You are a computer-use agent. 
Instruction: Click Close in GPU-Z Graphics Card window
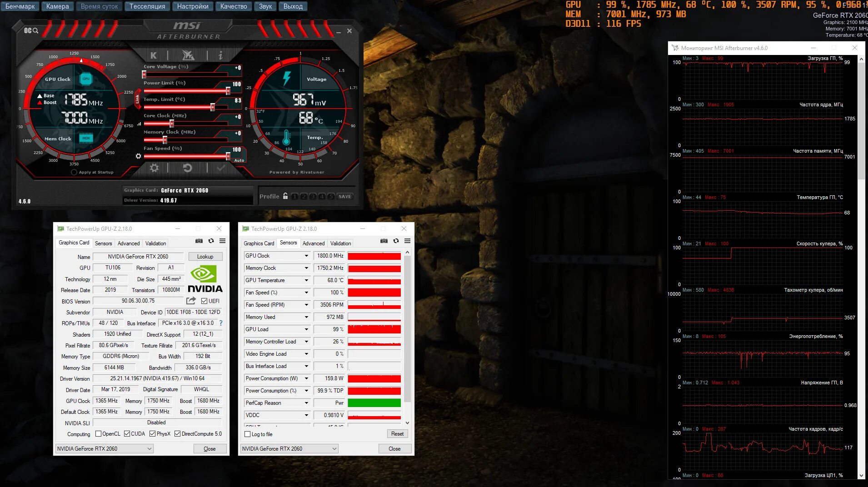tap(210, 449)
